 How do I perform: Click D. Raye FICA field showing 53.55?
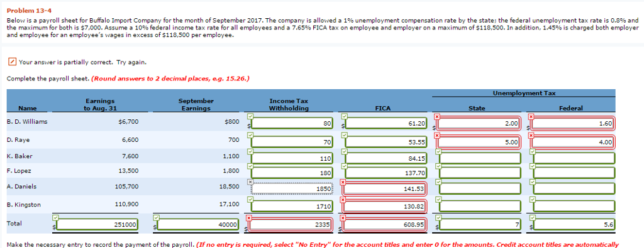pos(387,143)
